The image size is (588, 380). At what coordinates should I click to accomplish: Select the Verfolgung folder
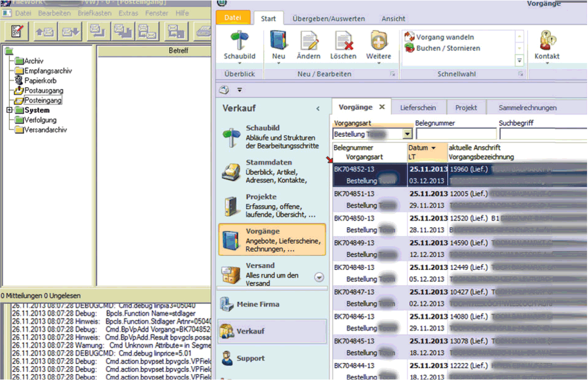pos(35,120)
